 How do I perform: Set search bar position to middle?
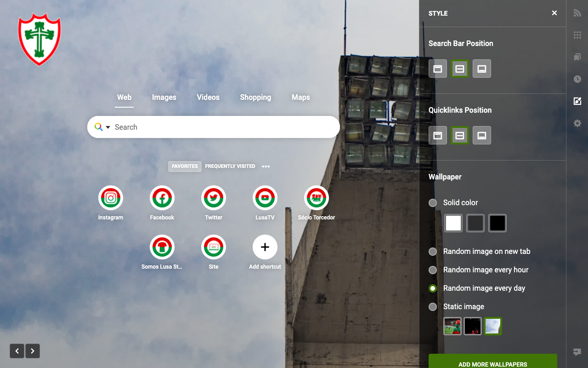(x=460, y=69)
